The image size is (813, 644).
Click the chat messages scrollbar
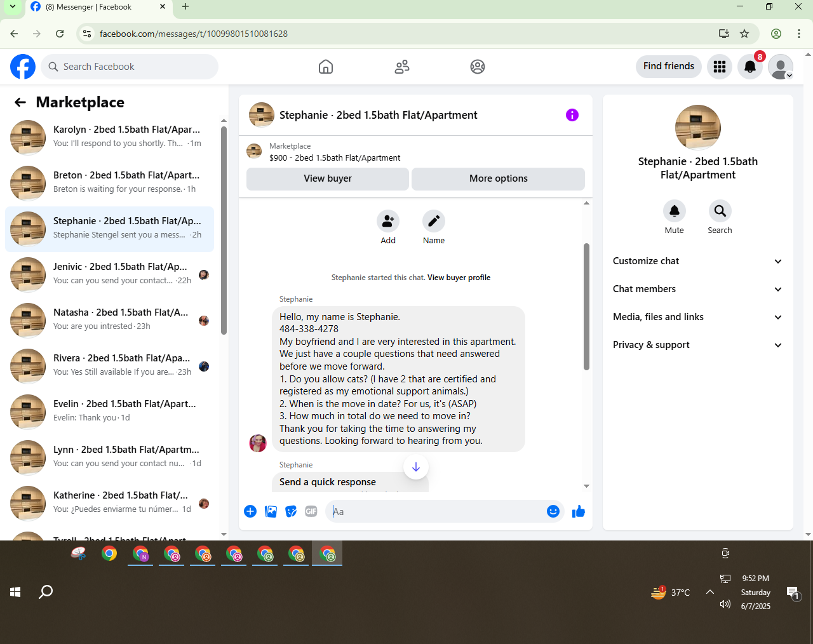tap(586, 307)
